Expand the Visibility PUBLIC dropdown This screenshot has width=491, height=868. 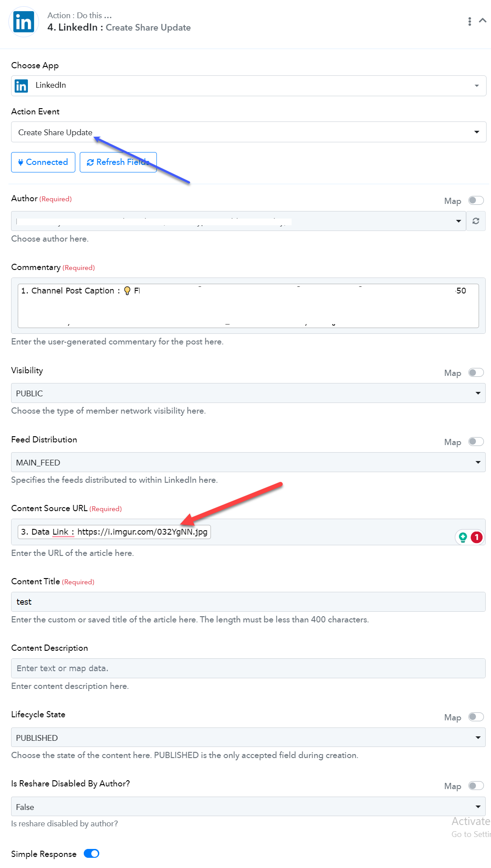click(x=248, y=393)
